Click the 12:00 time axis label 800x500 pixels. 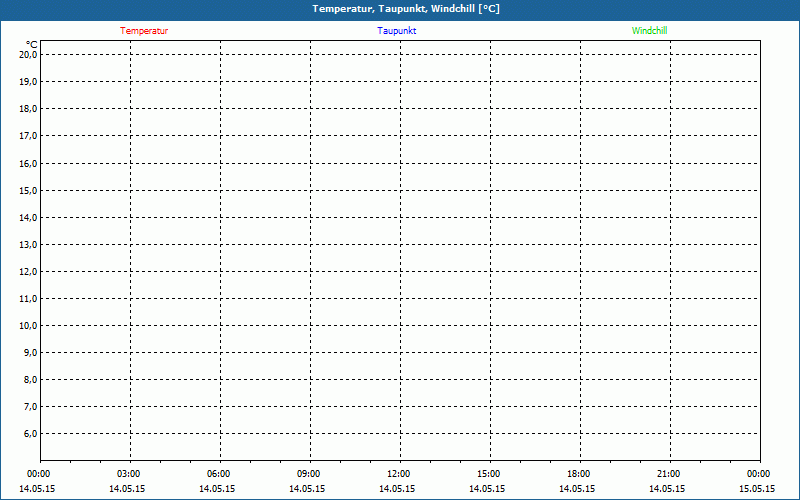click(398, 474)
